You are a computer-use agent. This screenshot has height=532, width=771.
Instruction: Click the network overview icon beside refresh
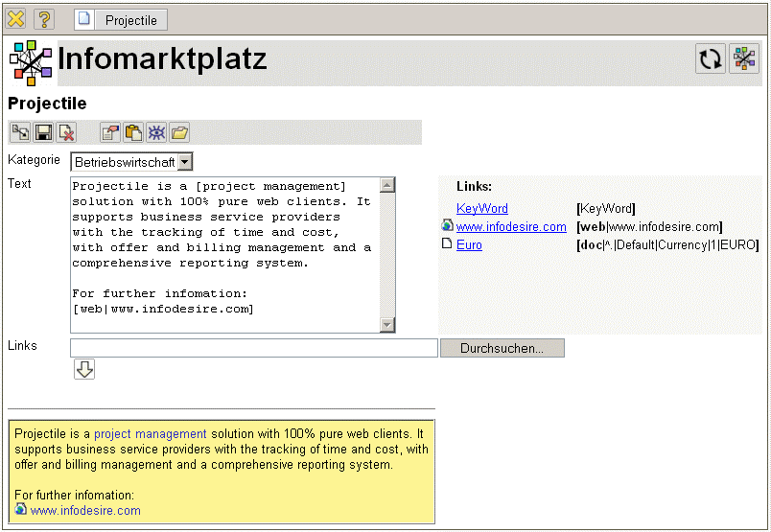[743, 58]
